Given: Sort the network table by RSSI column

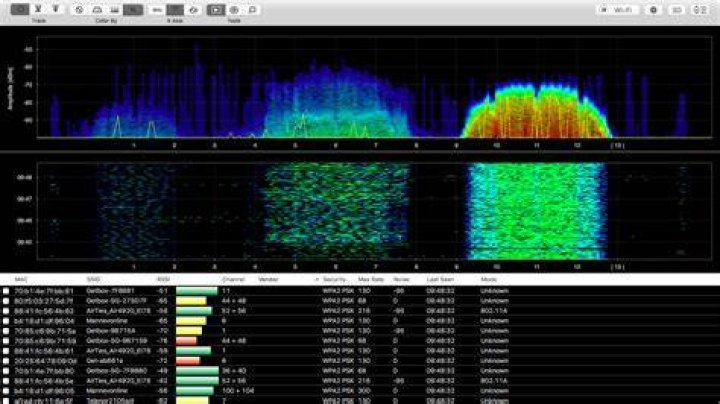Looking at the screenshot, I should point(163,279).
